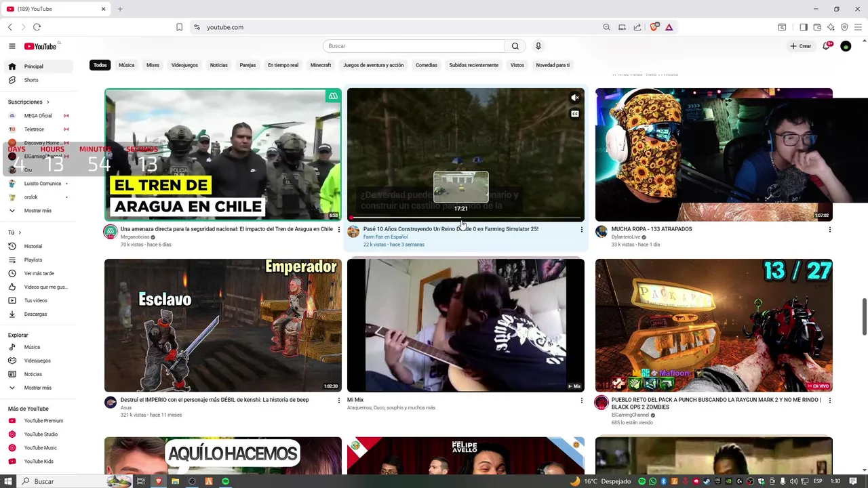
Task: Click the Brave Shields lion icon
Action: point(654,27)
